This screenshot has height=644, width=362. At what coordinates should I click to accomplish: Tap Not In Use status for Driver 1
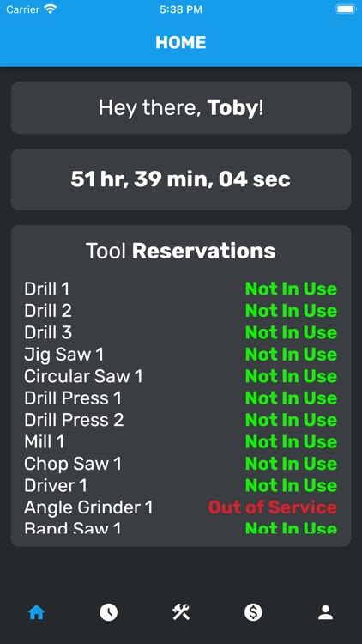291,486
